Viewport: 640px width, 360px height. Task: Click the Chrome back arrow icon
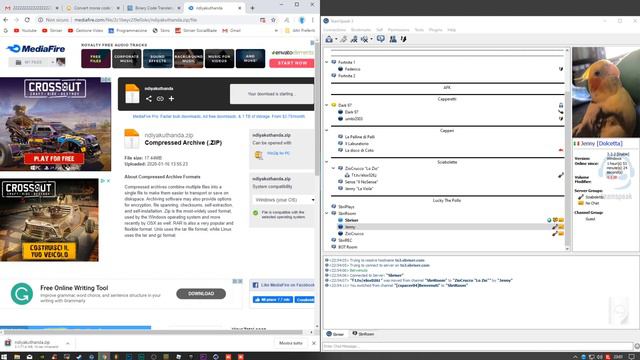coord(6,20)
